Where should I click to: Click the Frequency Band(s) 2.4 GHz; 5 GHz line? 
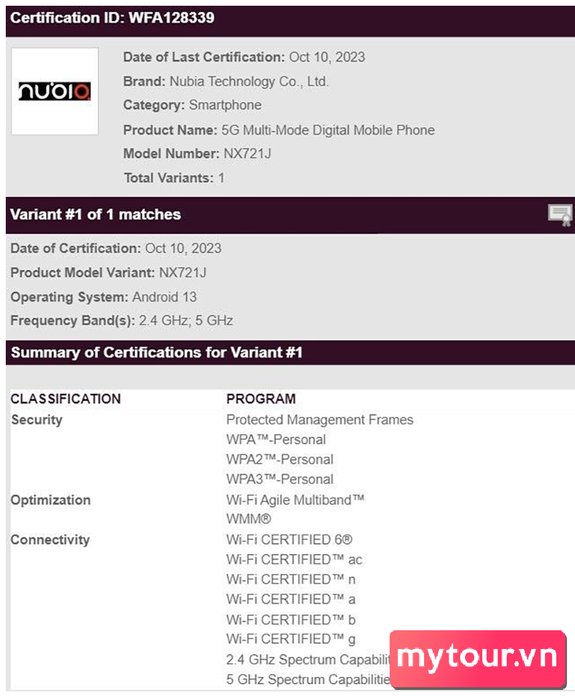point(122,321)
